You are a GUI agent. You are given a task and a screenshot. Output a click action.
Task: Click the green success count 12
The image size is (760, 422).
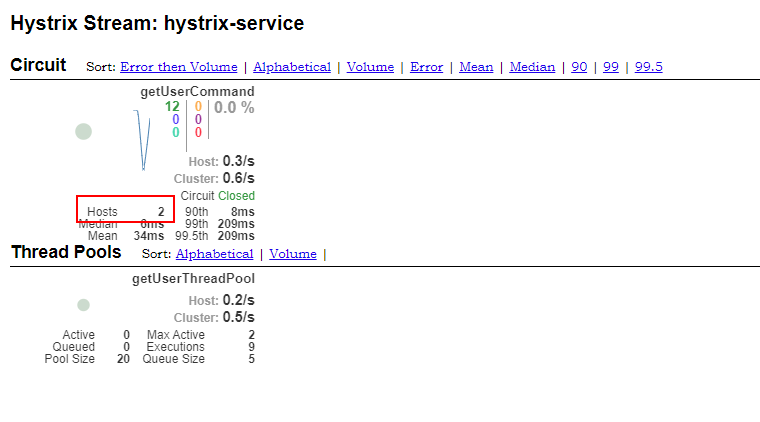point(172,106)
